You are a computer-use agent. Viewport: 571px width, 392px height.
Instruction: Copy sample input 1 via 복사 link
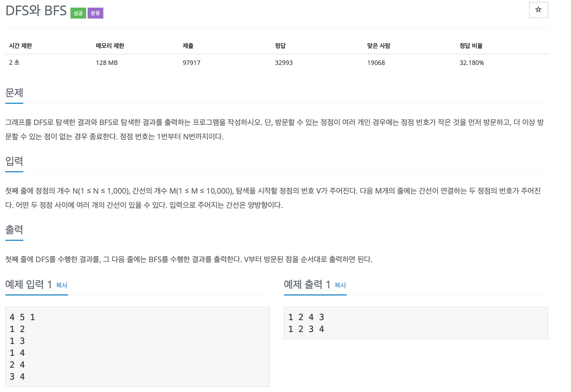[62, 285]
